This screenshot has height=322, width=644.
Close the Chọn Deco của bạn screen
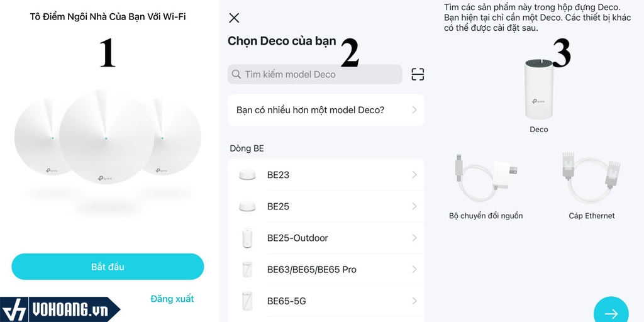pos(234,18)
